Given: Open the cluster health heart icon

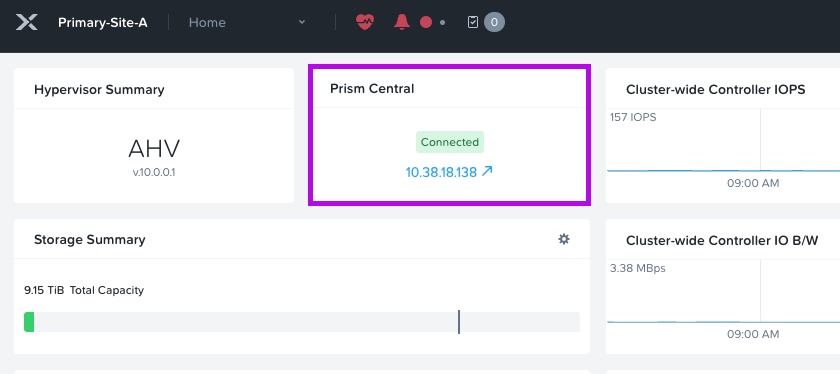Looking at the screenshot, I should [365, 22].
